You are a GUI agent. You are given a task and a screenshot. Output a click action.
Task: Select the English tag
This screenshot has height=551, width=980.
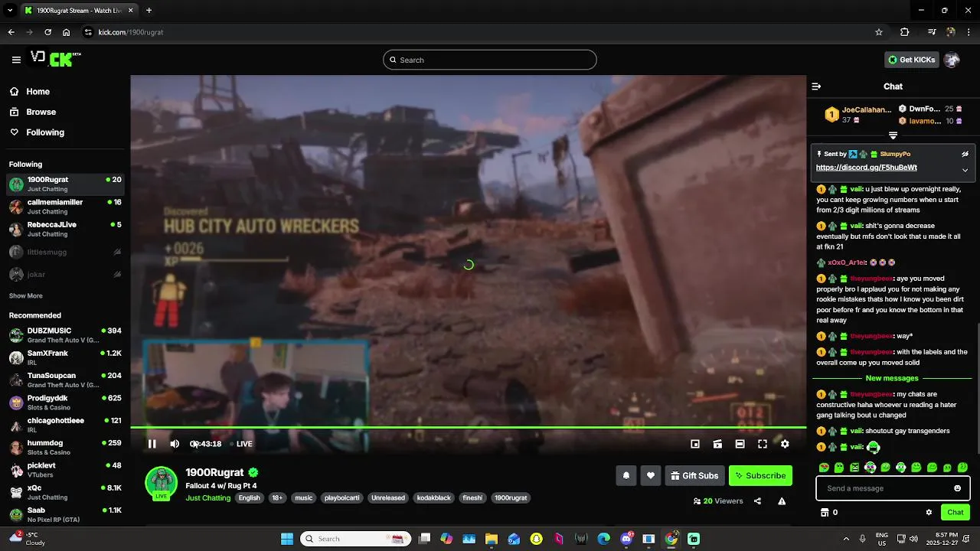tap(249, 498)
